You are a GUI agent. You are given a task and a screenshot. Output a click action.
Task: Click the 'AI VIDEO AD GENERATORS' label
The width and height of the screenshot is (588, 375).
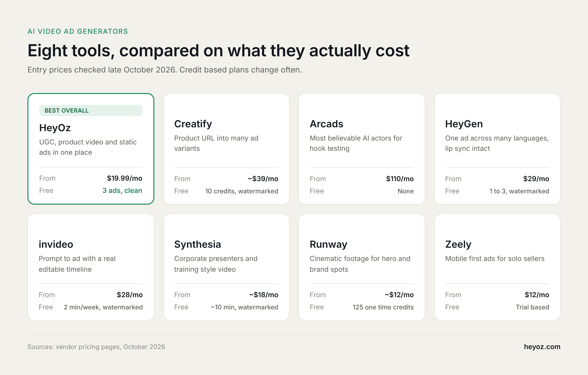pyautogui.click(x=78, y=31)
